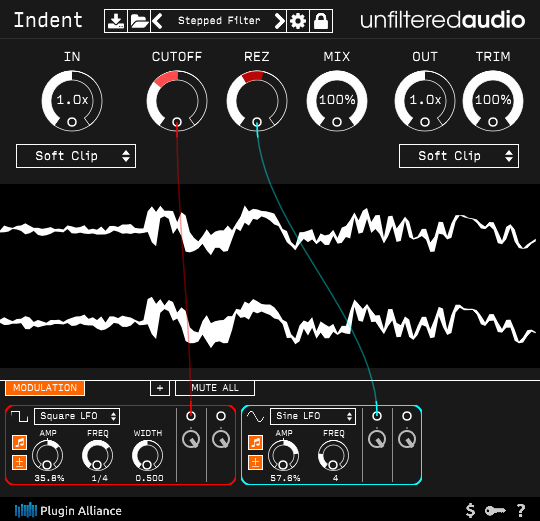Open the Square LFO type dropdown

[77, 416]
